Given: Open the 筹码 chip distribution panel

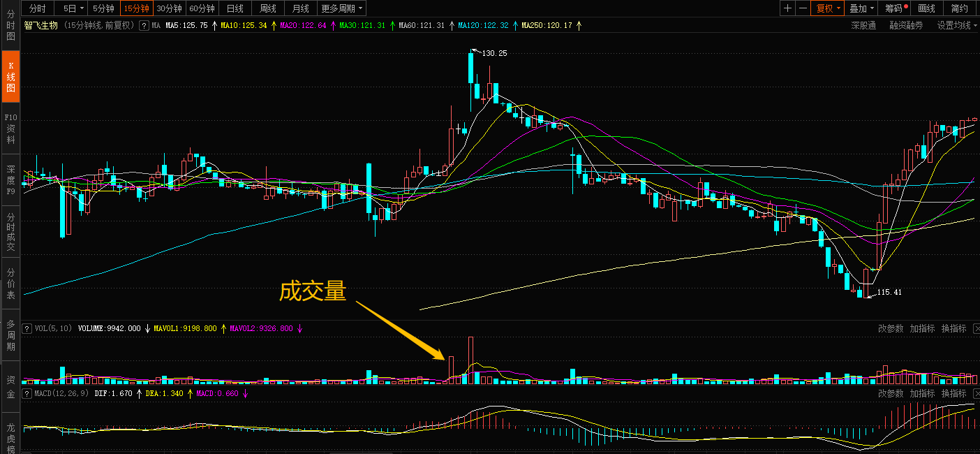Looking at the screenshot, I should pos(896,8).
